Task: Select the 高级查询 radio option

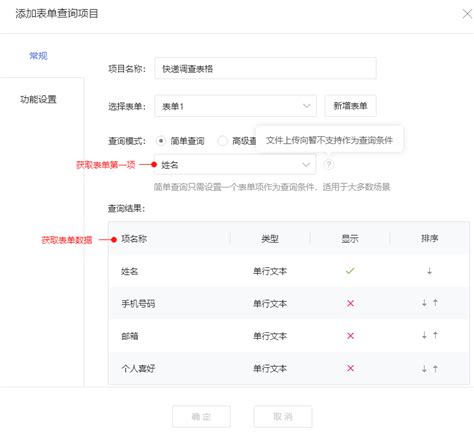Action: (222, 141)
